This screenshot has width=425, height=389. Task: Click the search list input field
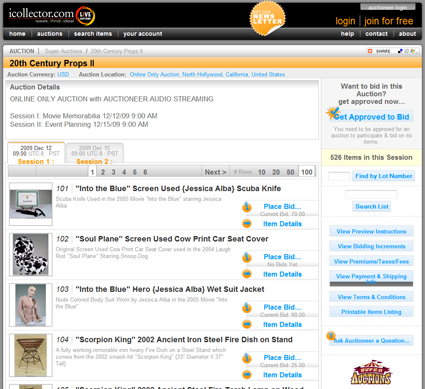point(371,194)
